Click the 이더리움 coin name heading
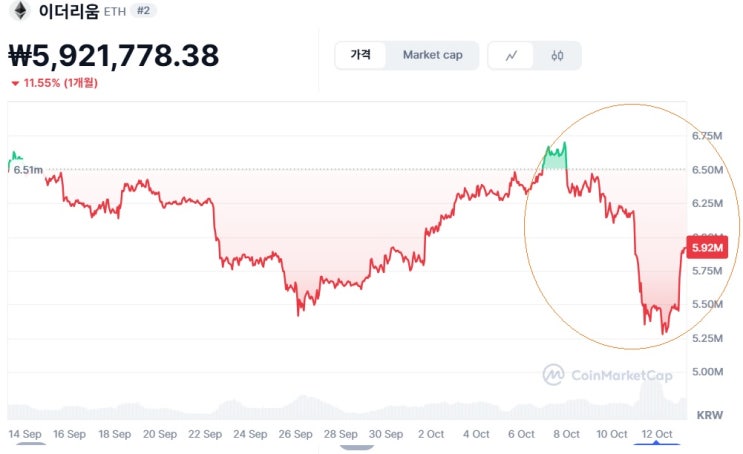 68,12
